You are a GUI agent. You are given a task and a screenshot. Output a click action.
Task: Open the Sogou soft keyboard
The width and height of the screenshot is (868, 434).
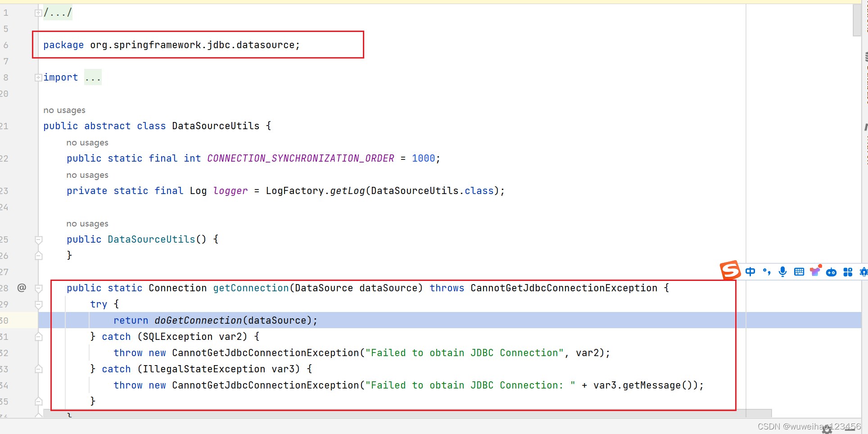point(799,271)
